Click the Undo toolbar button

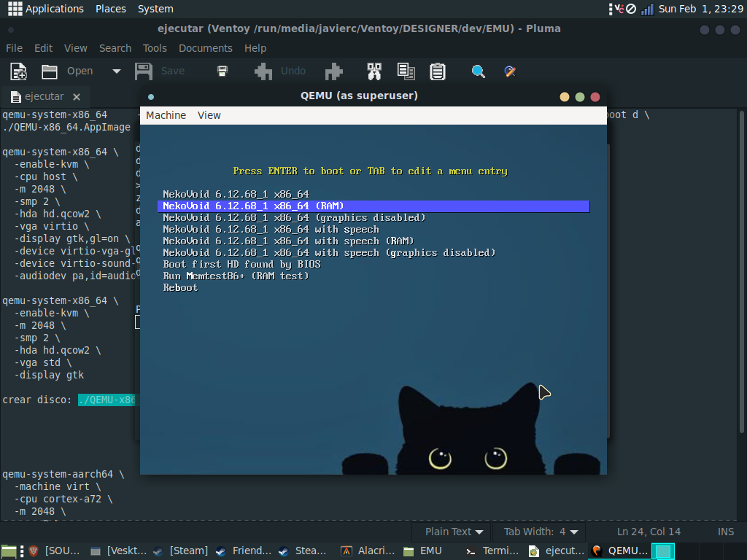coord(279,71)
